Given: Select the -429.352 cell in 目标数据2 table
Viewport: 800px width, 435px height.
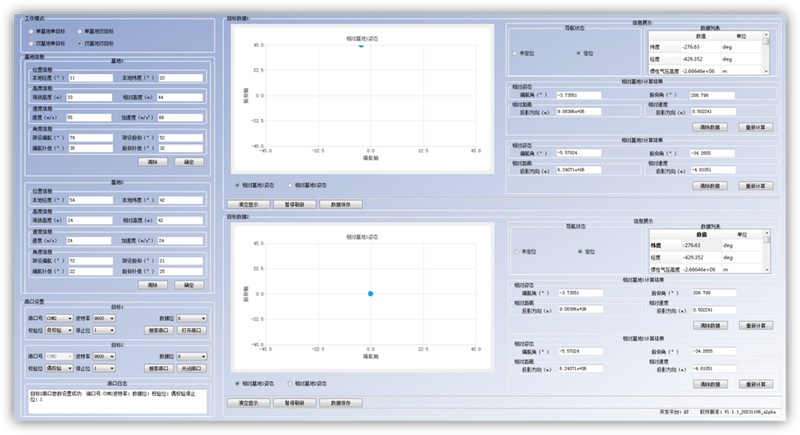Looking at the screenshot, I should pos(701,258).
